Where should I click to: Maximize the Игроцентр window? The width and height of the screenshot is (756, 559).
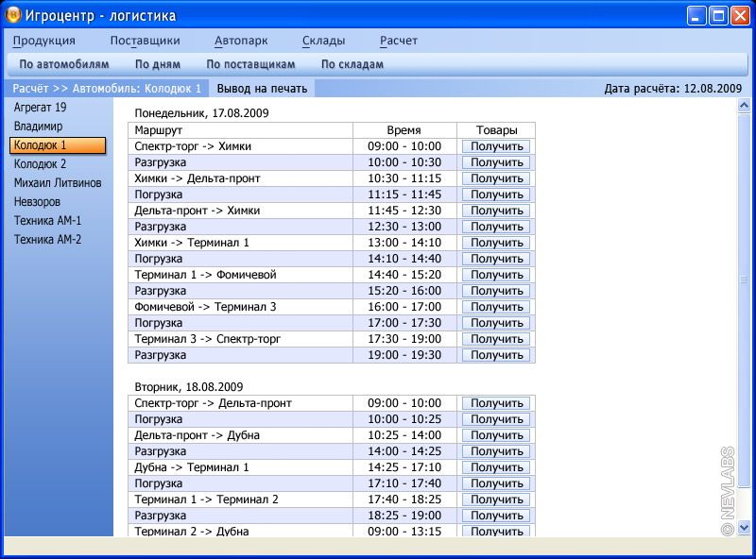(718, 15)
